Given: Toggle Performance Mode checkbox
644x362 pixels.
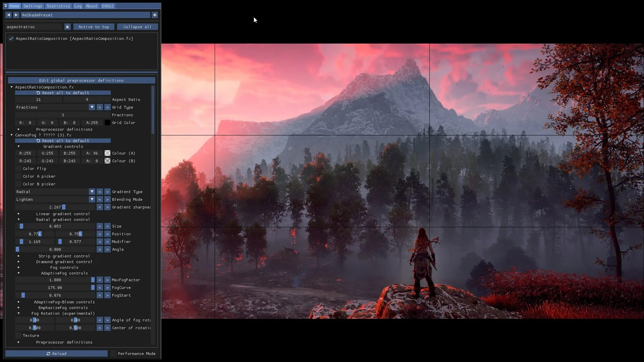Looking at the screenshot, I should (x=114, y=354).
